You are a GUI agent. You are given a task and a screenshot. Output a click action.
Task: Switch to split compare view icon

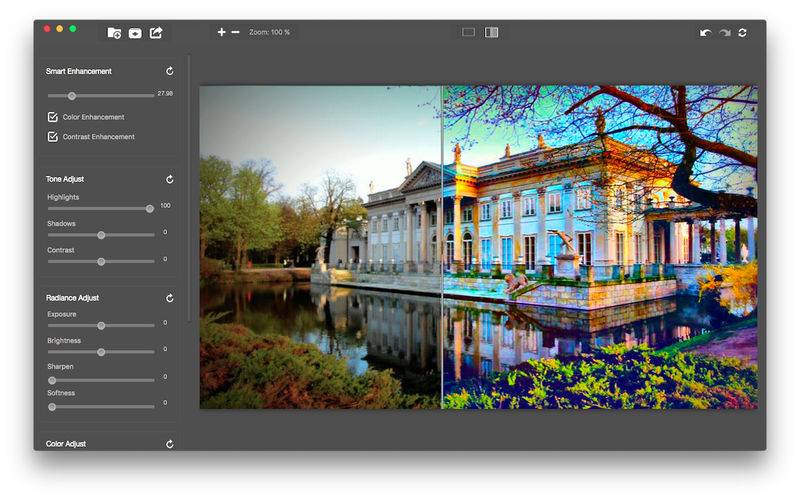[x=491, y=32]
